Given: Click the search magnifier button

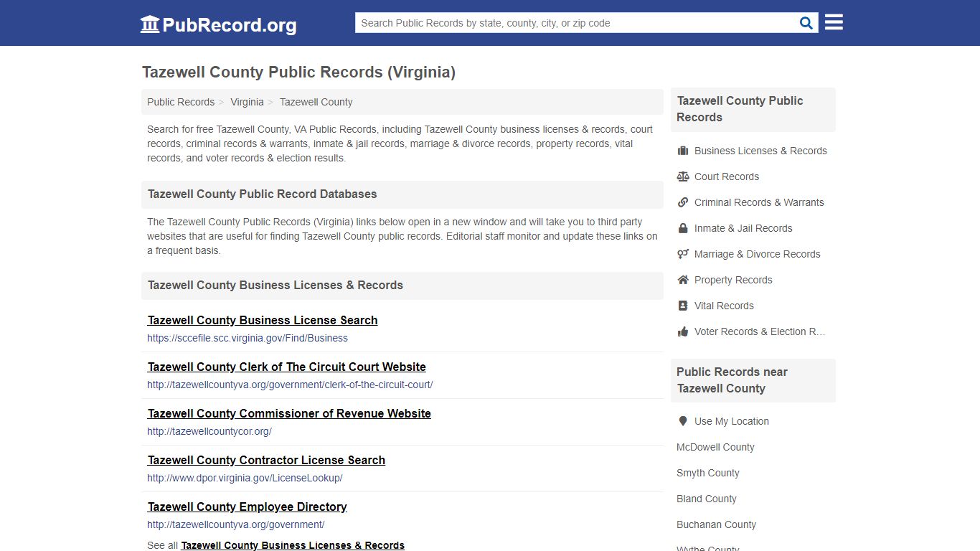Looking at the screenshot, I should click(806, 23).
